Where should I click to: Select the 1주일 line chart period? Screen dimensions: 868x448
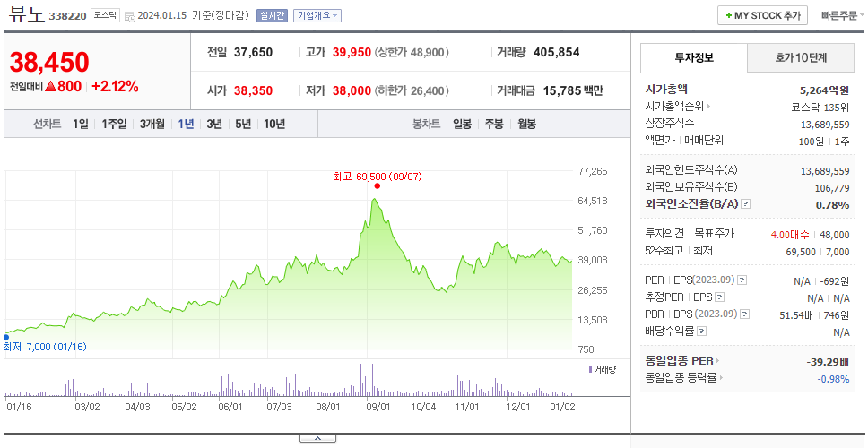pos(114,124)
